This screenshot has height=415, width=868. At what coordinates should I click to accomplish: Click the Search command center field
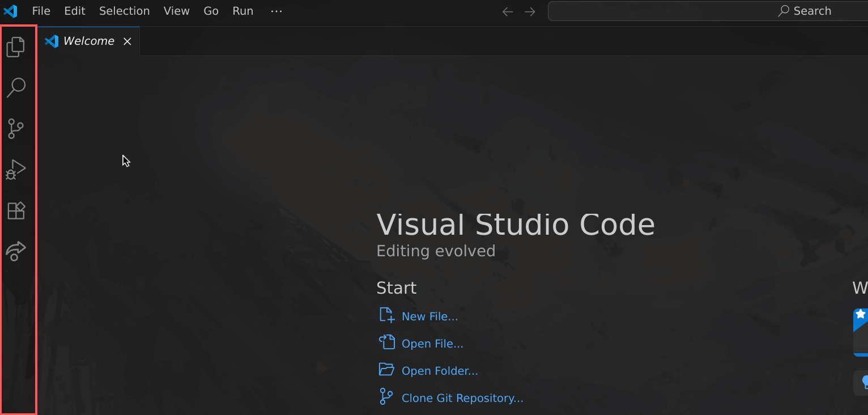pyautogui.click(x=708, y=11)
